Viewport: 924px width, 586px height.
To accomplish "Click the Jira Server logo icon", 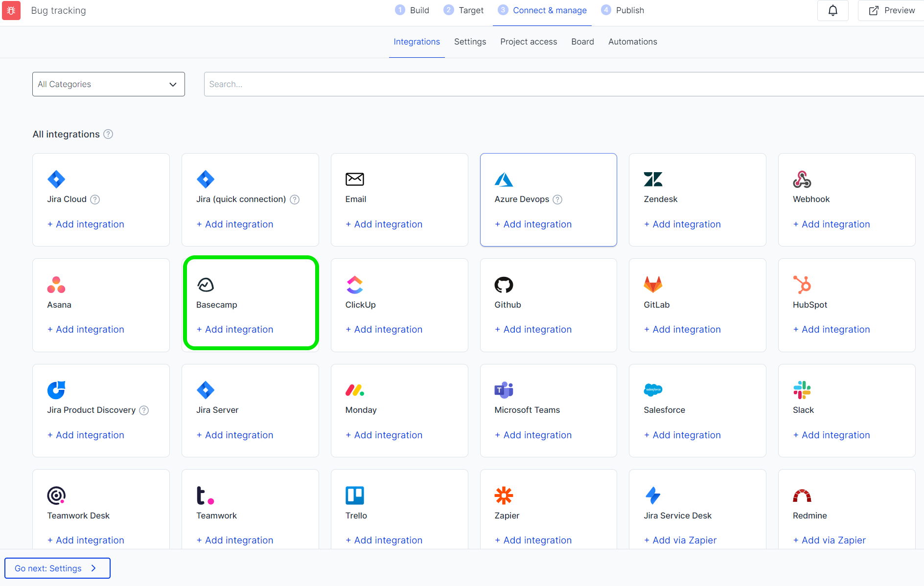I will pyautogui.click(x=206, y=390).
